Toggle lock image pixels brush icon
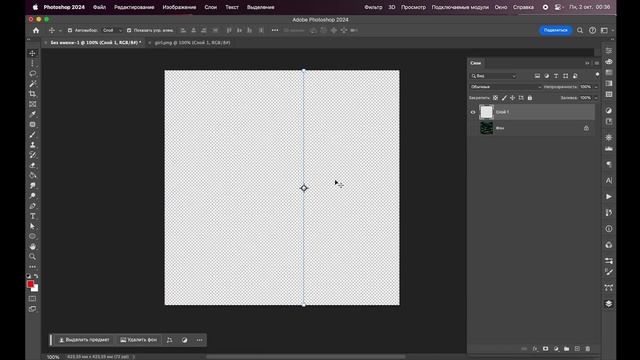The image size is (640, 360). point(504,98)
